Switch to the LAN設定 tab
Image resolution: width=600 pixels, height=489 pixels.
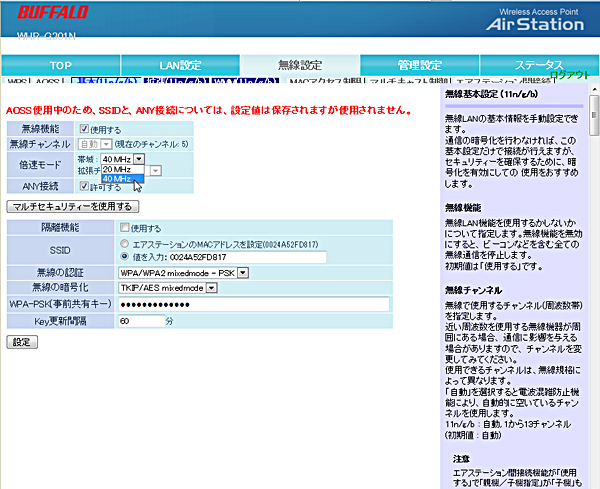coord(182,65)
